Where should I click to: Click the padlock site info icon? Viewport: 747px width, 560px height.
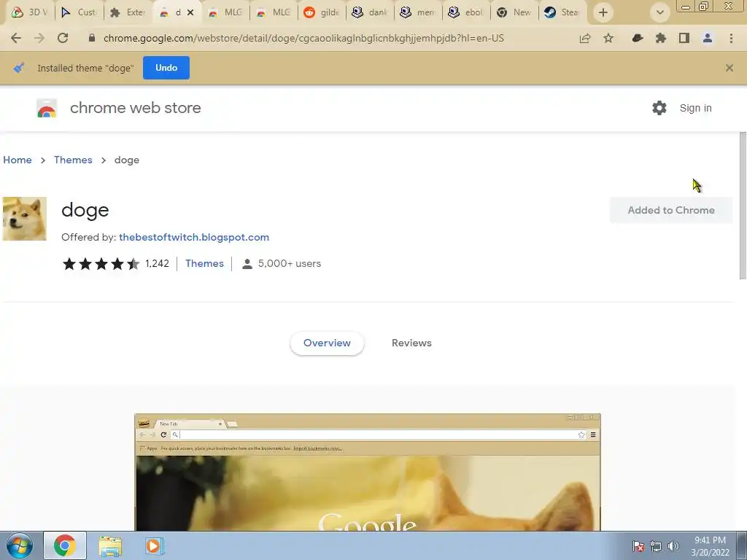point(92,38)
